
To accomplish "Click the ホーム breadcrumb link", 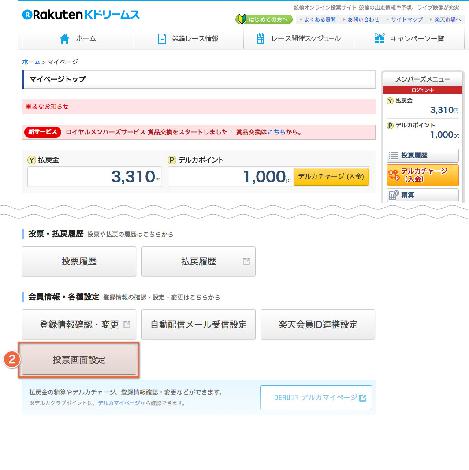I will [x=31, y=62].
